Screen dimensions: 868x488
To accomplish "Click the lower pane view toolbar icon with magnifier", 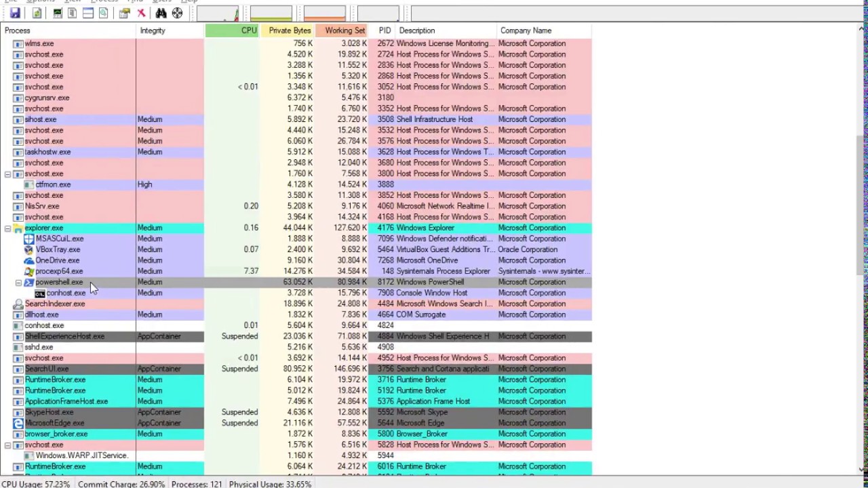I will click(x=104, y=13).
